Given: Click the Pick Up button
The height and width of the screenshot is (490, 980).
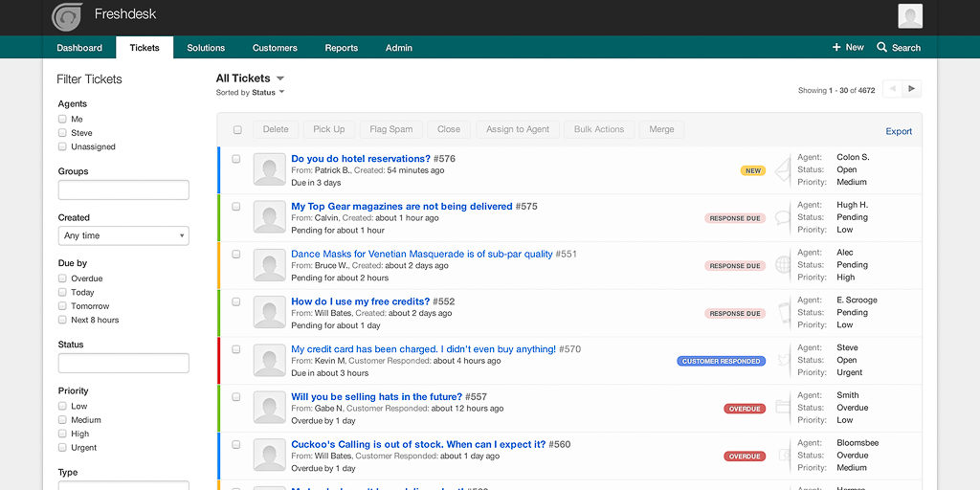Looking at the screenshot, I should [329, 129].
